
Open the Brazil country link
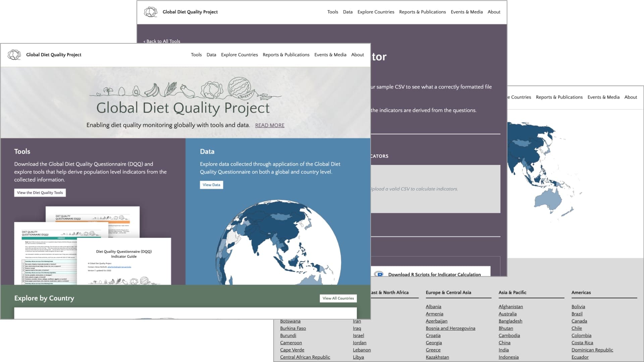577,314
